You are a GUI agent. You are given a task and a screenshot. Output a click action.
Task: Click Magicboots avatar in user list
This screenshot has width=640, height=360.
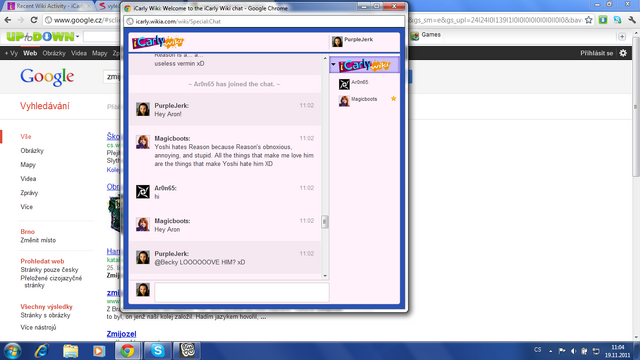click(344, 101)
